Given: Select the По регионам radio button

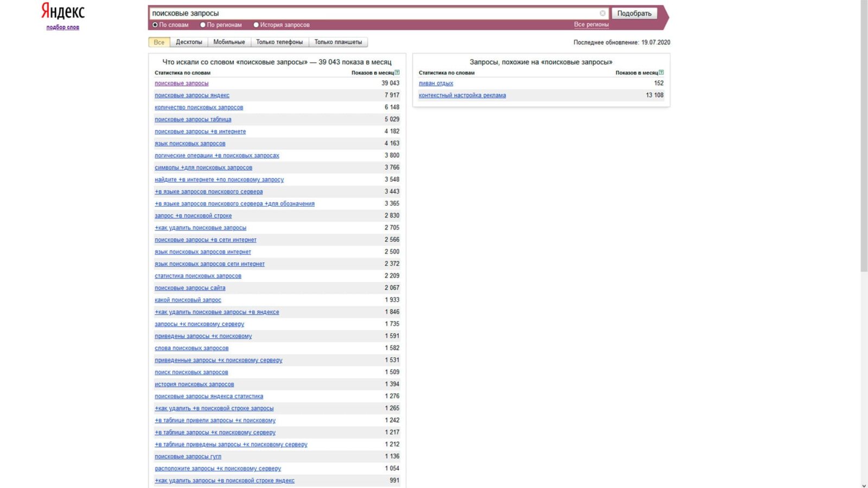Looking at the screenshot, I should [203, 25].
